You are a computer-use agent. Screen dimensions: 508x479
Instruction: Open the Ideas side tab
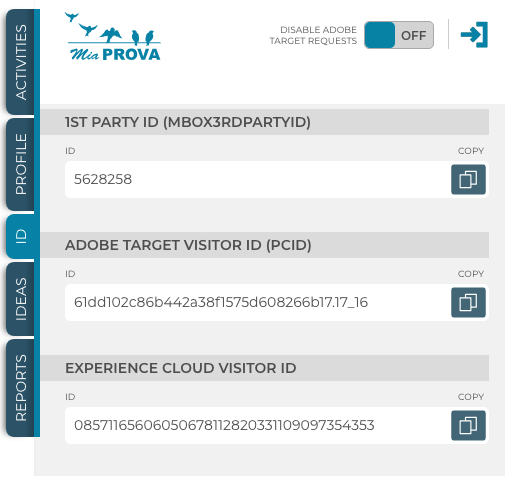pos(21,299)
